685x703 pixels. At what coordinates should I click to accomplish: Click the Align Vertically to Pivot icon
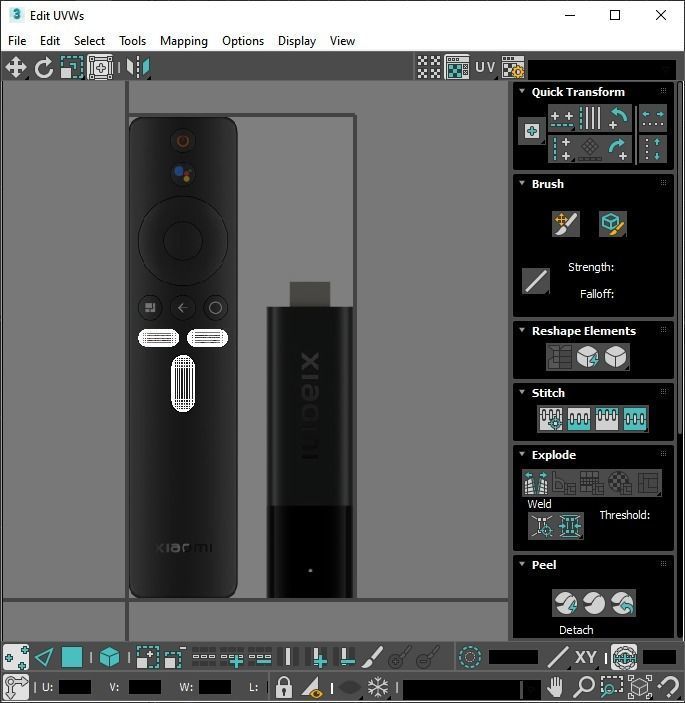tap(562, 149)
